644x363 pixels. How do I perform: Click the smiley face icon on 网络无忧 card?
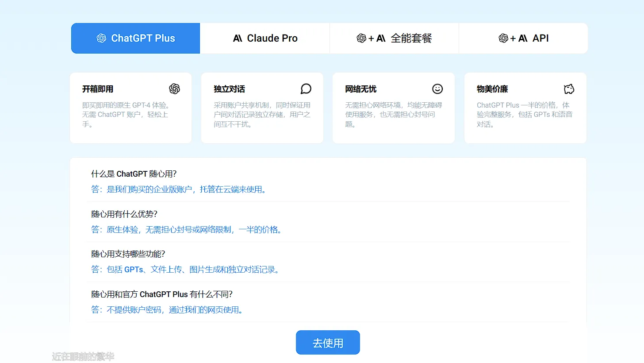pyautogui.click(x=437, y=89)
